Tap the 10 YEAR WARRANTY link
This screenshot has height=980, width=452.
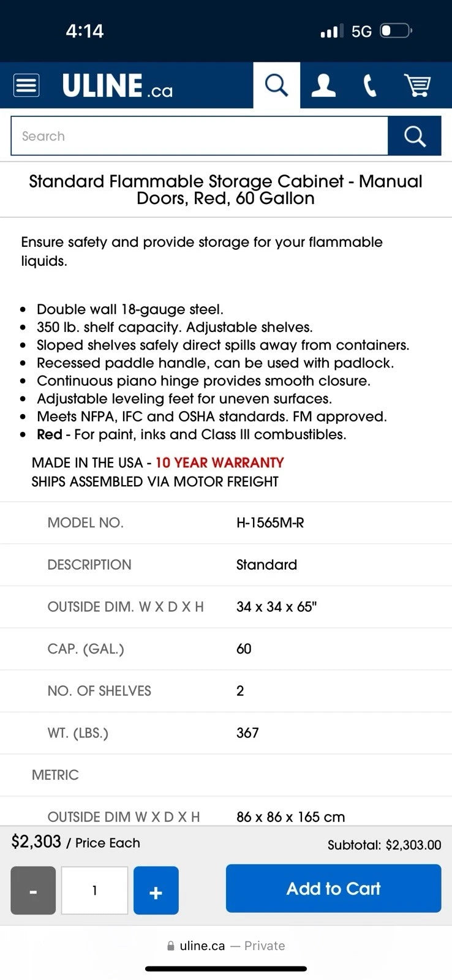219,462
